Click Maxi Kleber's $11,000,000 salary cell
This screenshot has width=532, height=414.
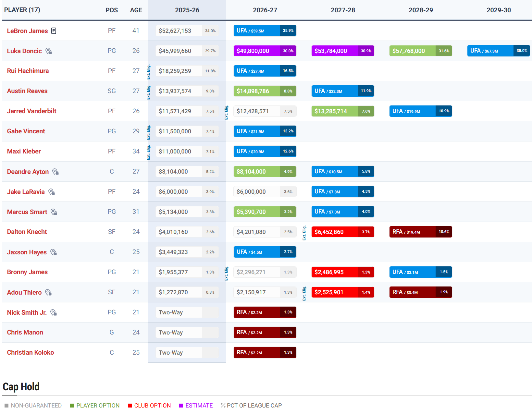click(x=187, y=152)
